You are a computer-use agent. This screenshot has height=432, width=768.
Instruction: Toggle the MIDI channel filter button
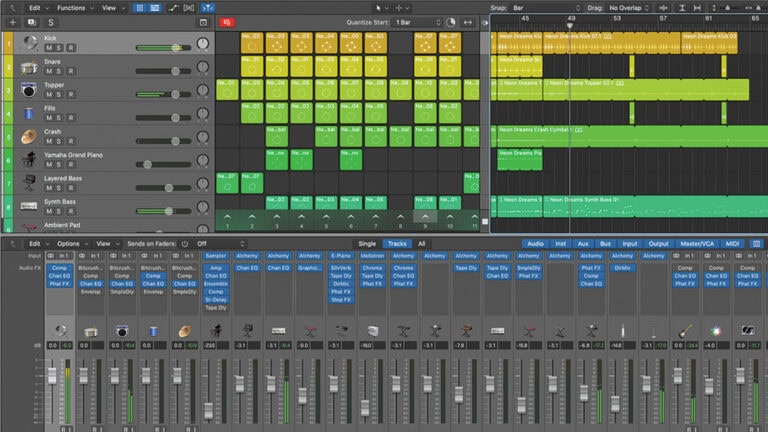click(732, 243)
